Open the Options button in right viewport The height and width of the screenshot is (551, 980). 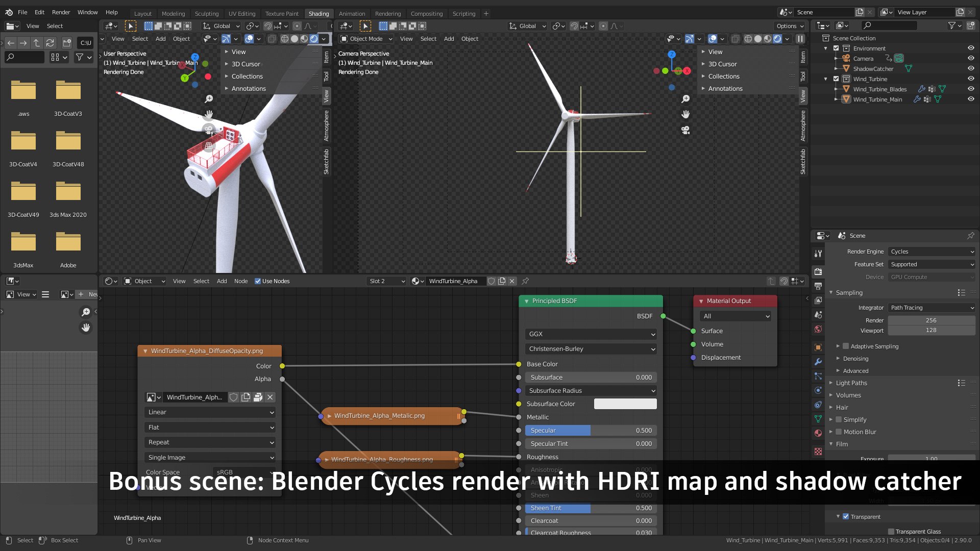pyautogui.click(x=790, y=26)
